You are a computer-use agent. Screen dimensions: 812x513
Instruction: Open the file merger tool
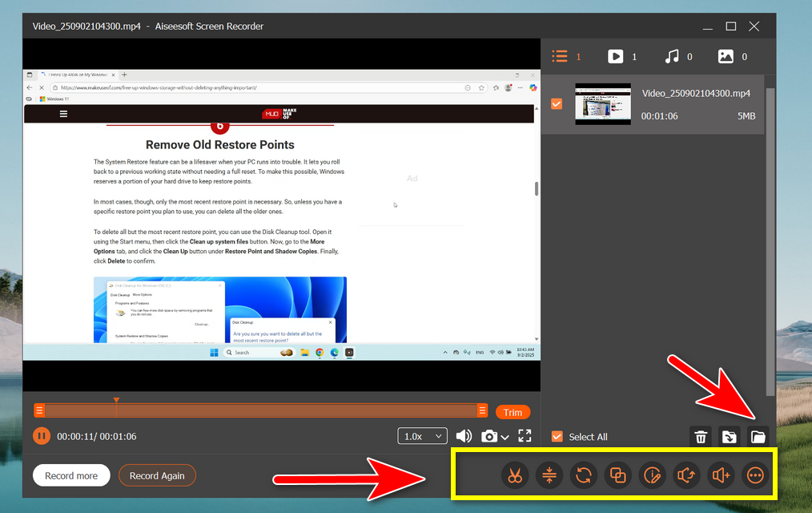tap(617, 475)
